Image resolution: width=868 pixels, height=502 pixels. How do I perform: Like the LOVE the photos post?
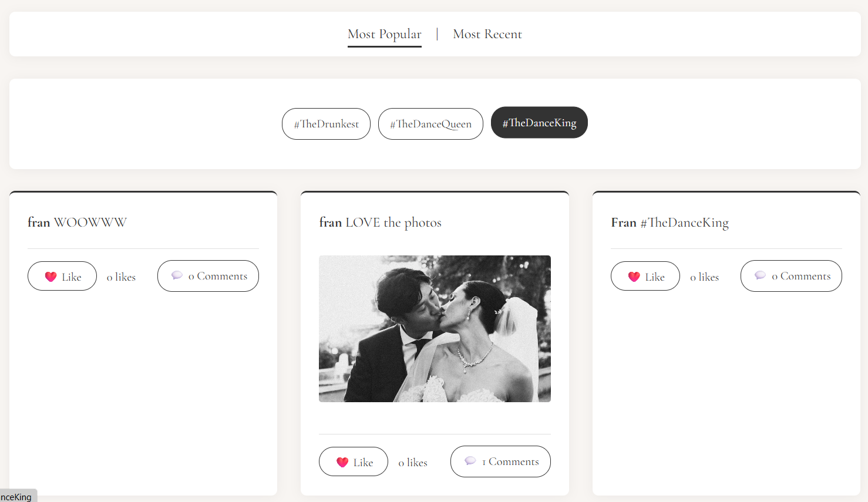pyautogui.click(x=354, y=461)
